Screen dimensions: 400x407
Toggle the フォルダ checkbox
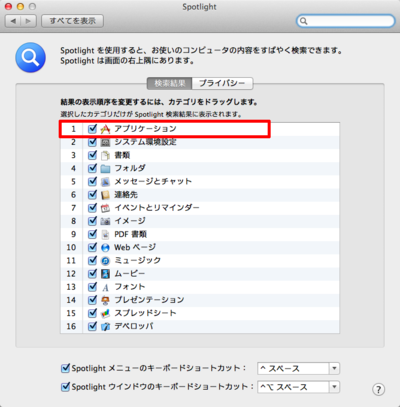[x=92, y=168]
